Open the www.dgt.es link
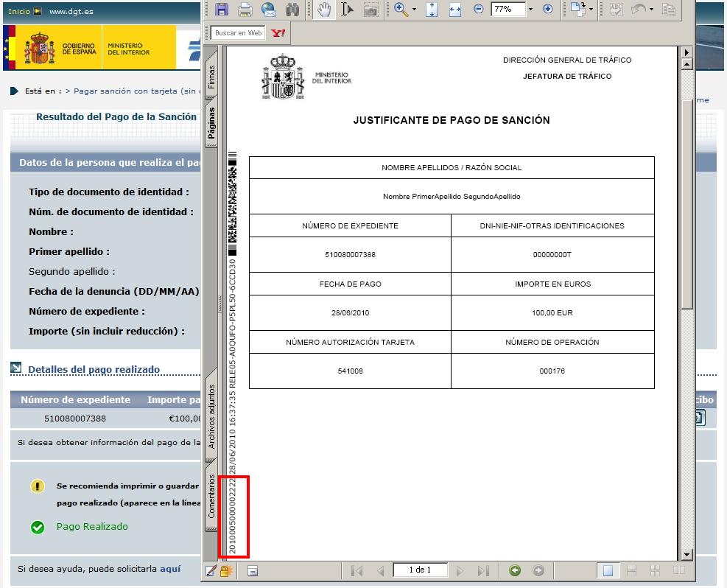 click(x=71, y=11)
